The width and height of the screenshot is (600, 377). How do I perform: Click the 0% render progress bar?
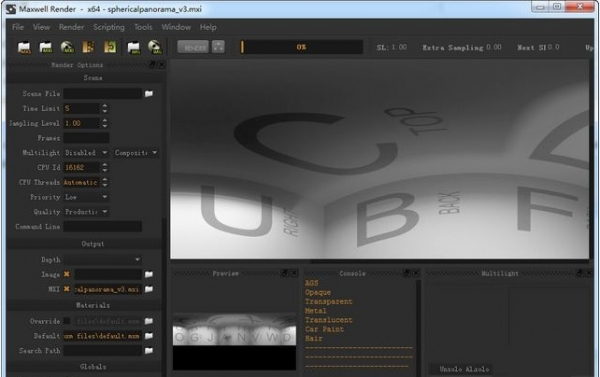(301, 47)
